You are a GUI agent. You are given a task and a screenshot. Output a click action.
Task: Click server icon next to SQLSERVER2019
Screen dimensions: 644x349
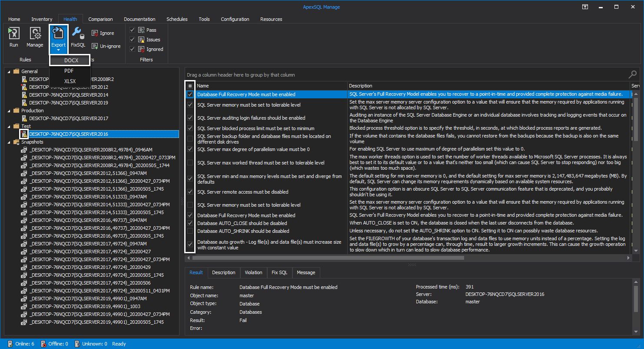(24, 103)
